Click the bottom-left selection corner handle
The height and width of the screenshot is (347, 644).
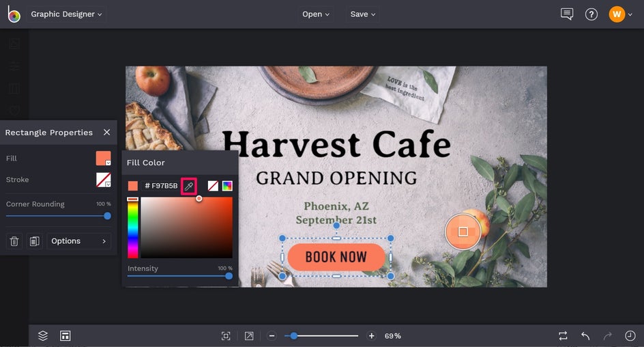coord(282,276)
